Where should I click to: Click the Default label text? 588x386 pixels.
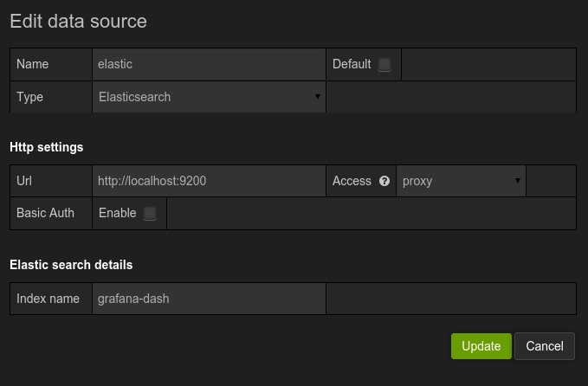(352, 64)
